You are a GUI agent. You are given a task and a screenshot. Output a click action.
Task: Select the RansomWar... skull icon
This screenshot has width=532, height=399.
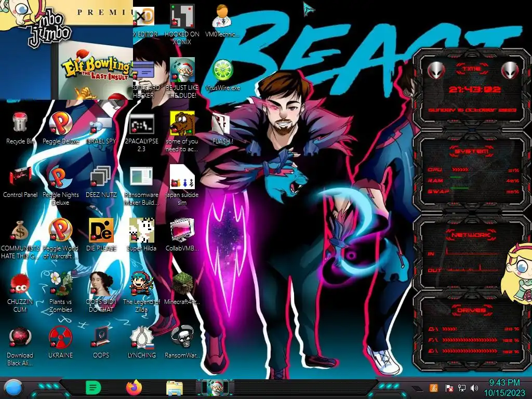coord(182,343)
